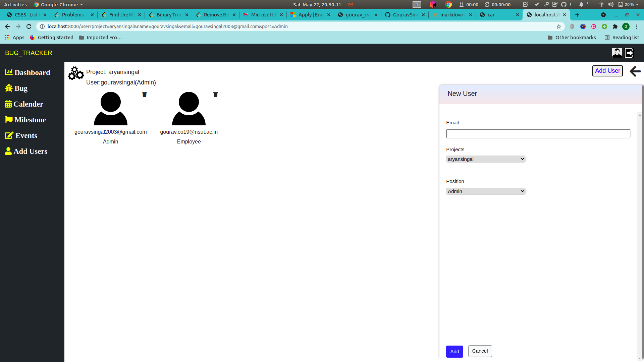Click Admin user avatar image
This screenshot has width=644, height=362.
pyautogui.click(x=111, y=109)
